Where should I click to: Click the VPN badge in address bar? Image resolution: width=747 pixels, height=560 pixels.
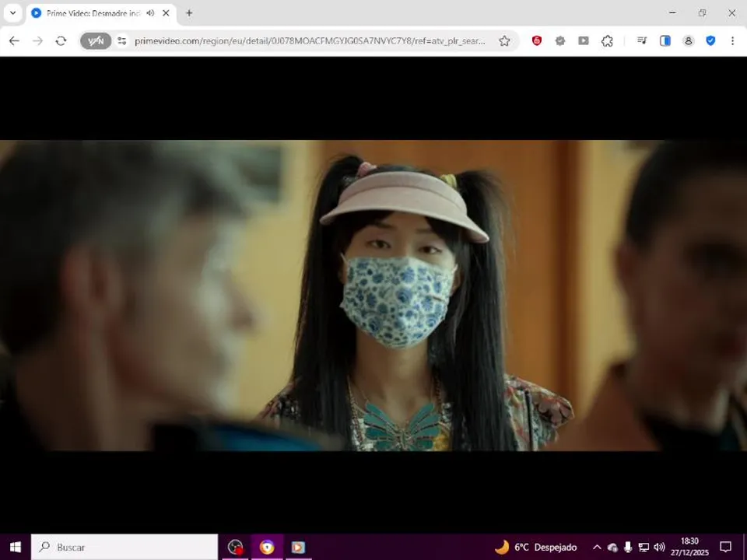tap(96, 41)
